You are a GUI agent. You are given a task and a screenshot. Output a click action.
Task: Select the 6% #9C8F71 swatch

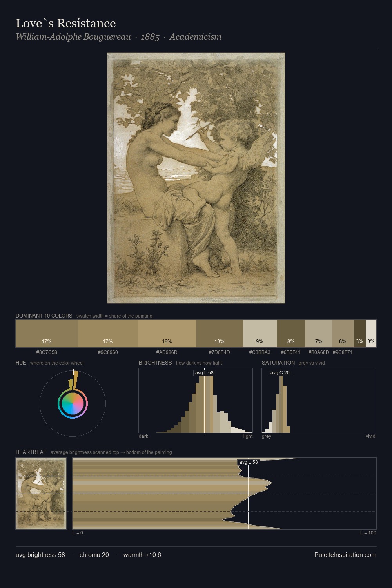343,334
